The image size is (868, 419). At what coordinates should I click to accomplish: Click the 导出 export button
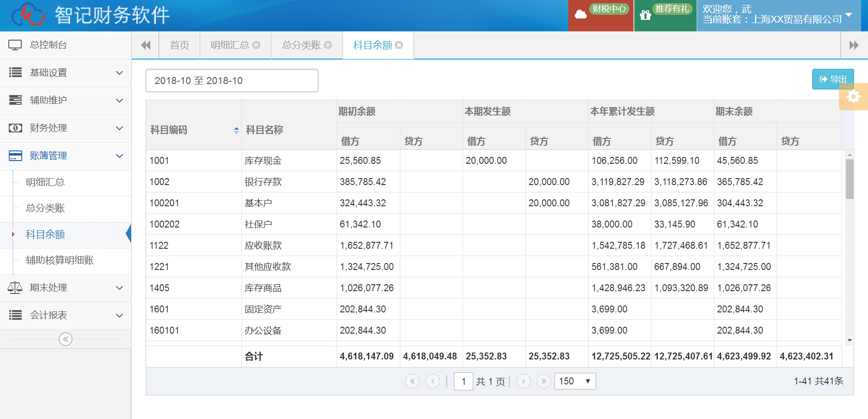(x=833, y=79)
